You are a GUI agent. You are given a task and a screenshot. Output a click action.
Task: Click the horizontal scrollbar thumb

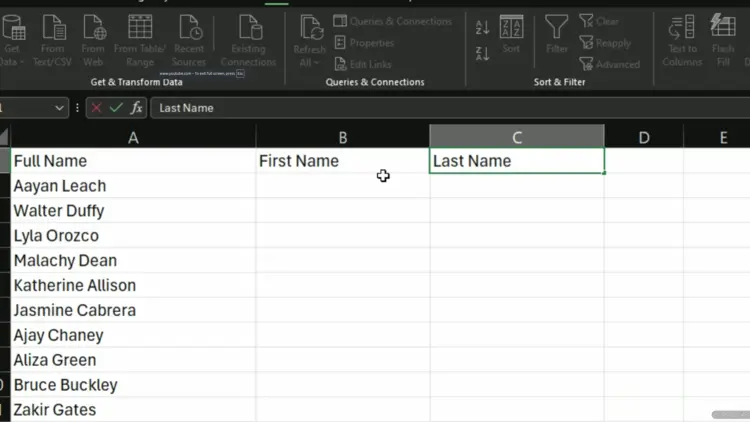point(730,415)
